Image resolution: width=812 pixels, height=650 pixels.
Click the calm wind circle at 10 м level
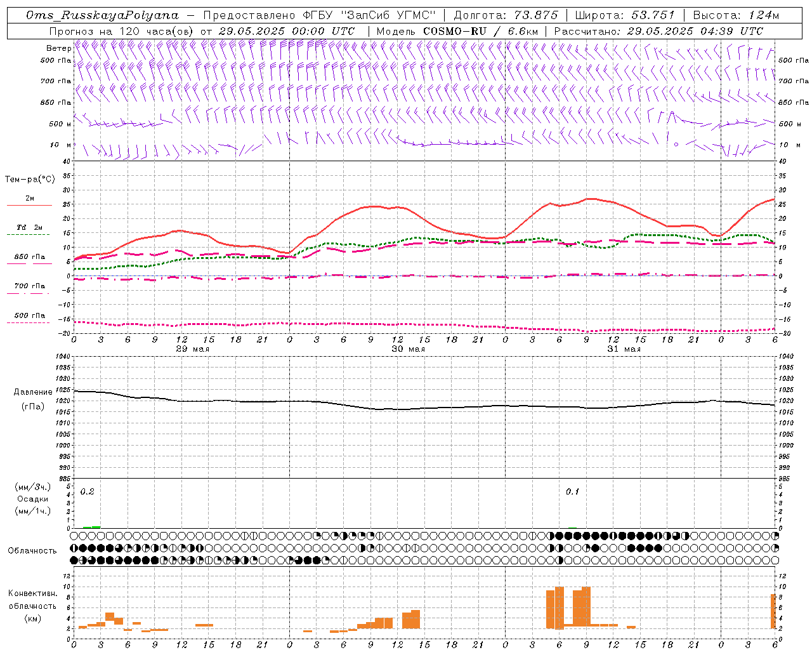click(676, 145)
